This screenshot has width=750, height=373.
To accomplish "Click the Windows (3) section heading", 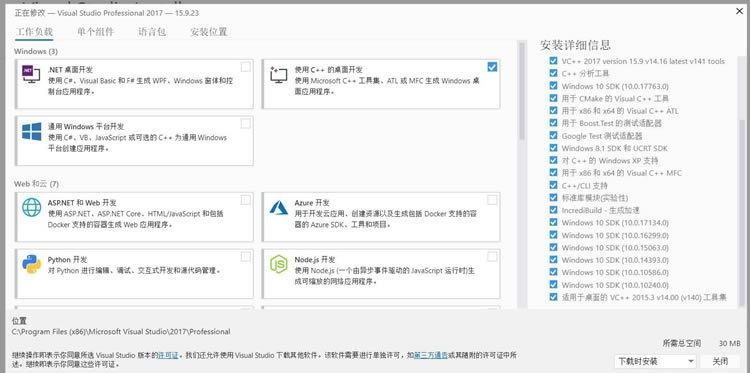I will coord(36,51).
